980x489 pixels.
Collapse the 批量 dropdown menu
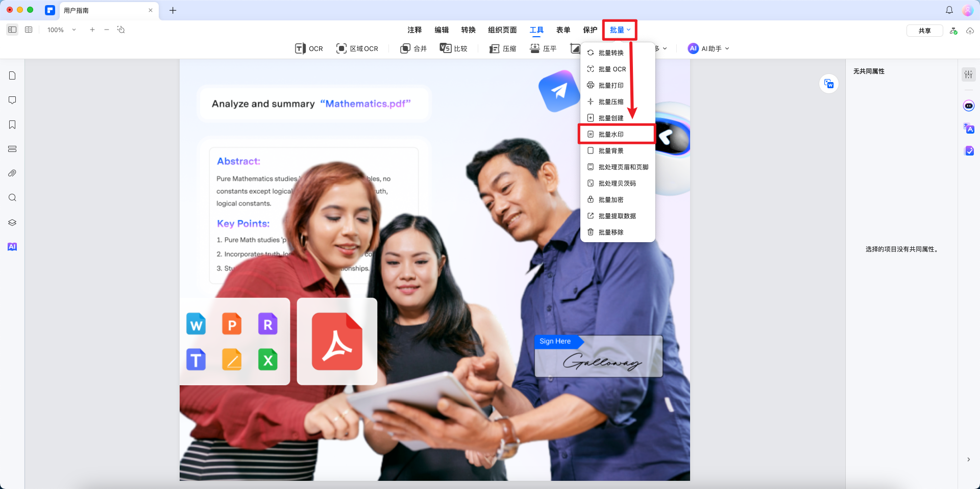(x=620, y=30)
